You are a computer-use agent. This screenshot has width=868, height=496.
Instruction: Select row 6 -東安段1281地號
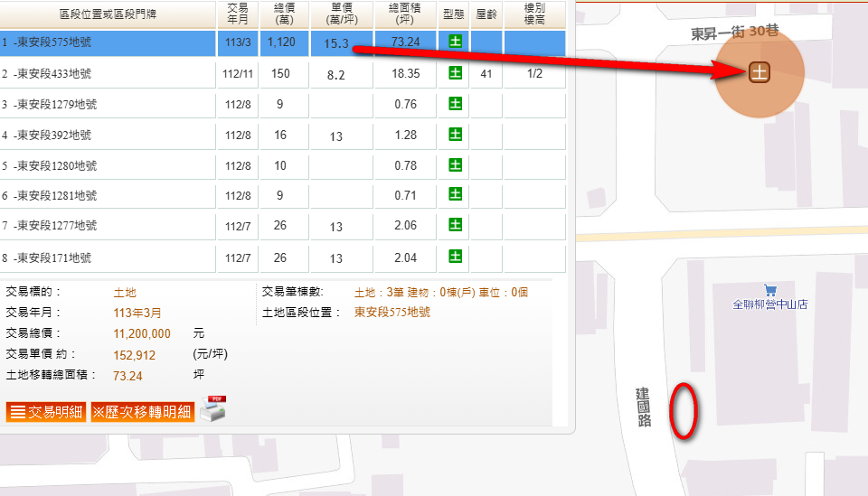[x=282, y=196]
